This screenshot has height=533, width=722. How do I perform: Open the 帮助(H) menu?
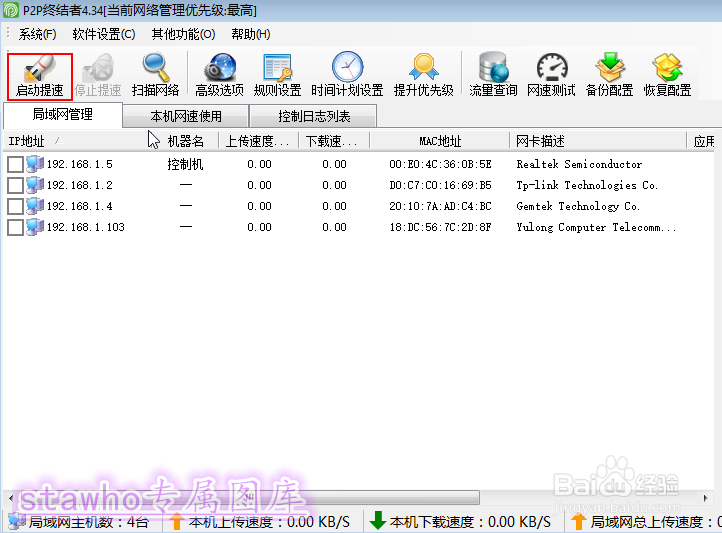coord(250,34)
